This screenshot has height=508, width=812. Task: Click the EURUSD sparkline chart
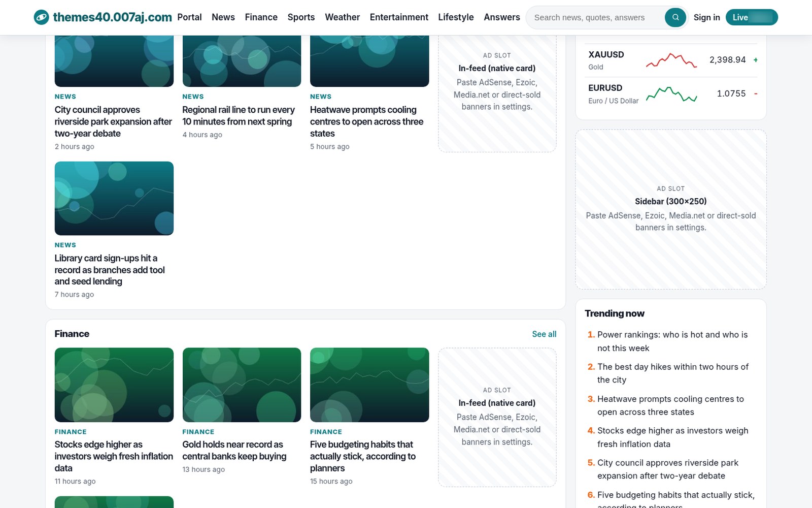point(671,94)
